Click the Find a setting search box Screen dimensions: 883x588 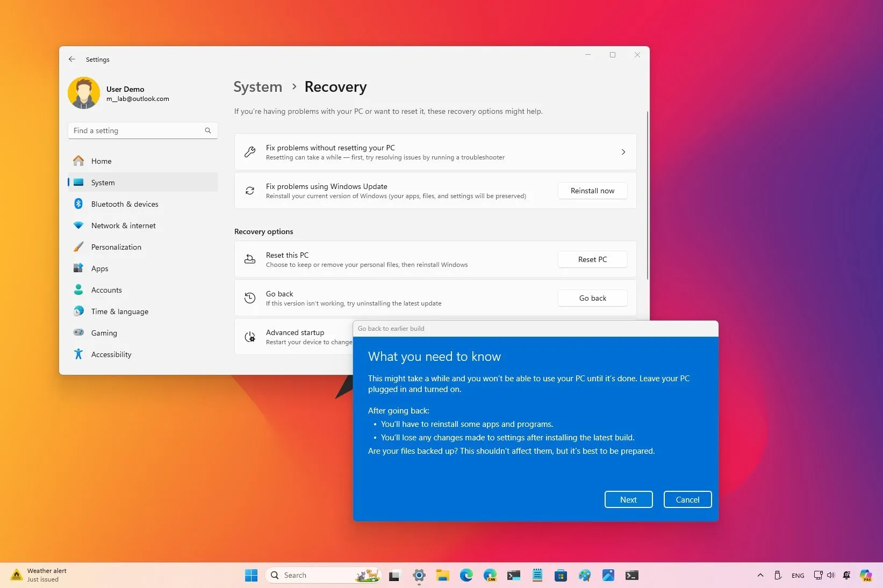point(142,130)
